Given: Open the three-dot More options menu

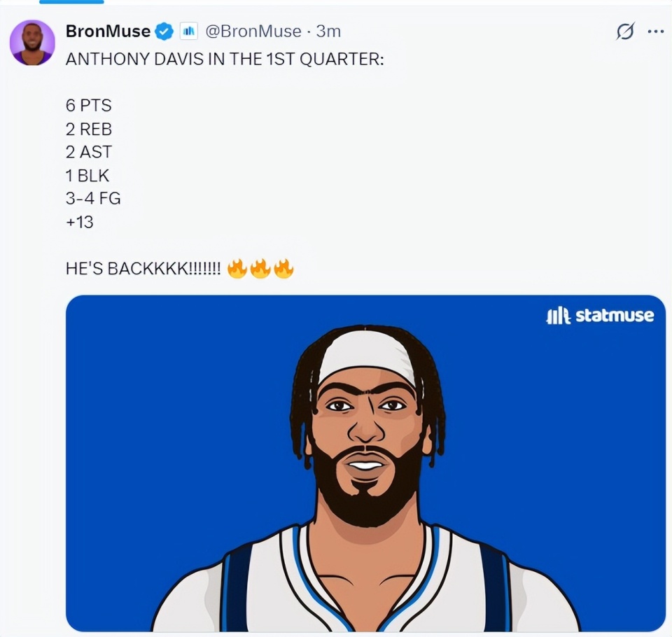Looking at the screenshot, I should (656, 31).
